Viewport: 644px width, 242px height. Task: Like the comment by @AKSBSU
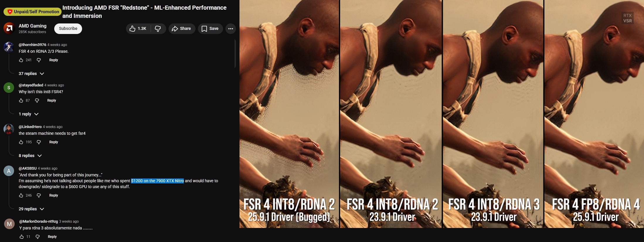tap(21, 195)
